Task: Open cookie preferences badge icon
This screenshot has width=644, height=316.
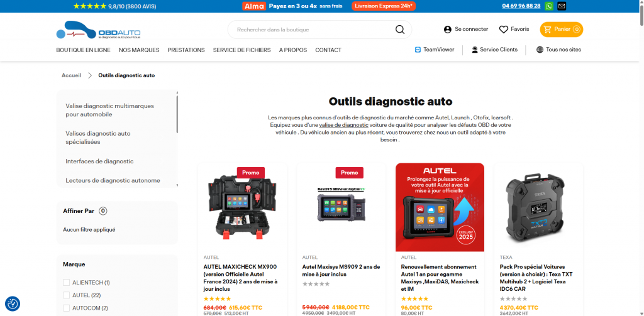Action: 13,303
